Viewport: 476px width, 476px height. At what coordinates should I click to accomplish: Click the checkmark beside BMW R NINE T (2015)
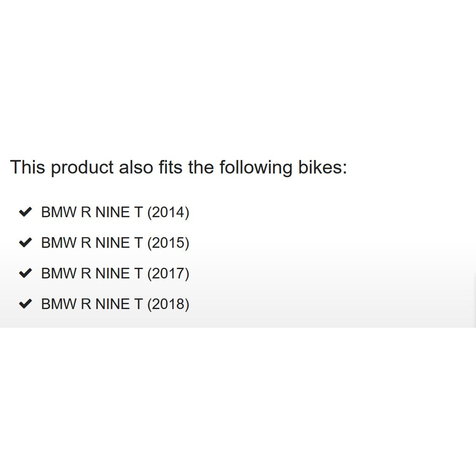coord(25,243)
